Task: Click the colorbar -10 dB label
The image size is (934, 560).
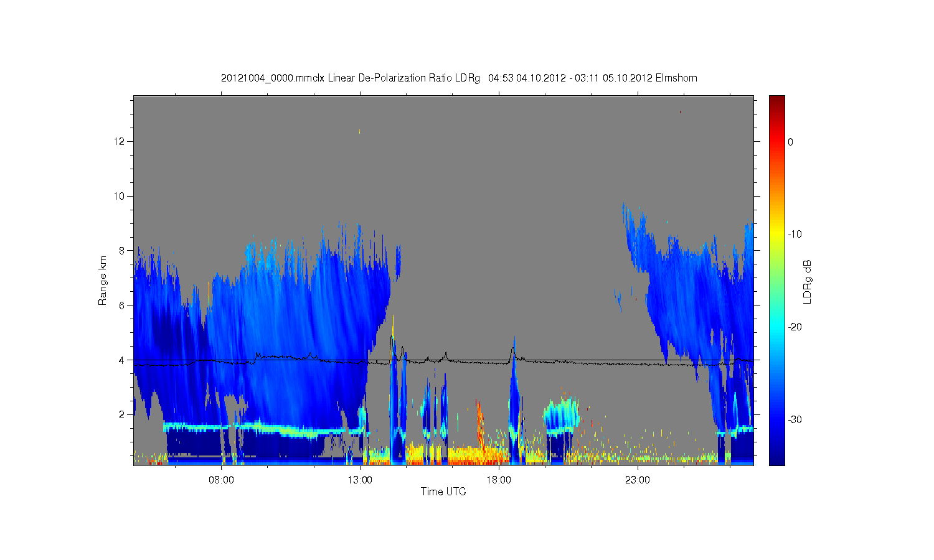Action: tap(794, 235)
